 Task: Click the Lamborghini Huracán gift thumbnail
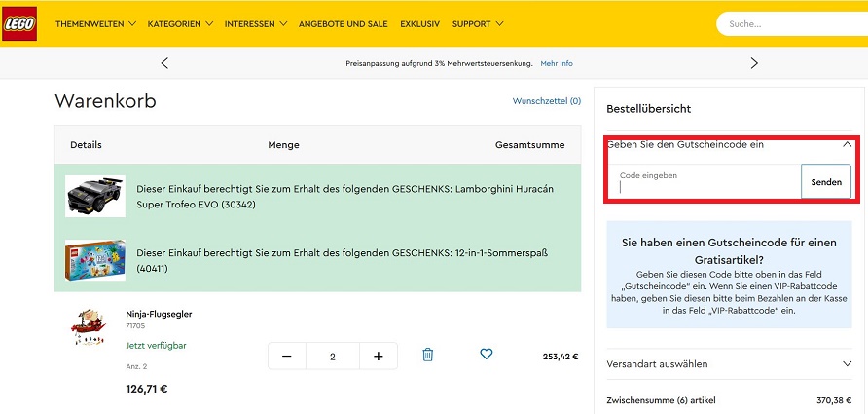point(95,196)
